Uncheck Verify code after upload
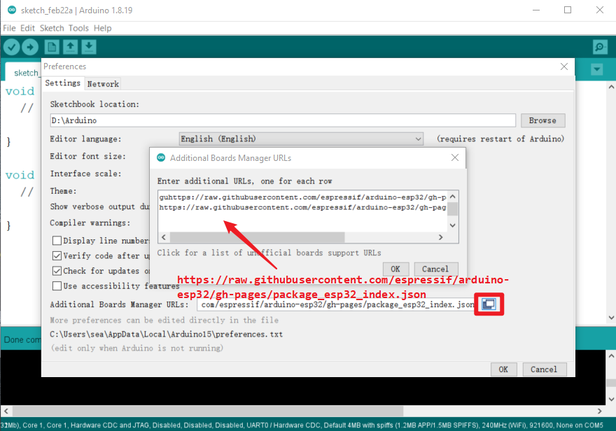This screenshot has width=616, height=431. coord(57,256)
